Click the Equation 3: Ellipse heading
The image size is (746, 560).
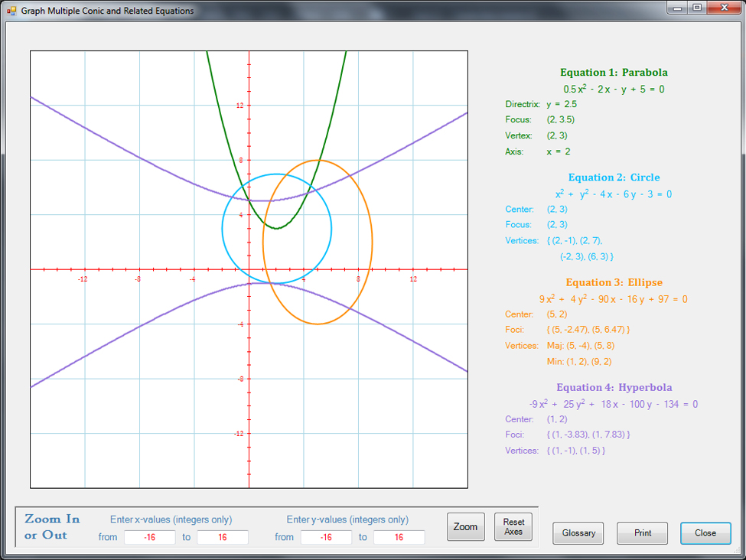[x=614, y=282]
